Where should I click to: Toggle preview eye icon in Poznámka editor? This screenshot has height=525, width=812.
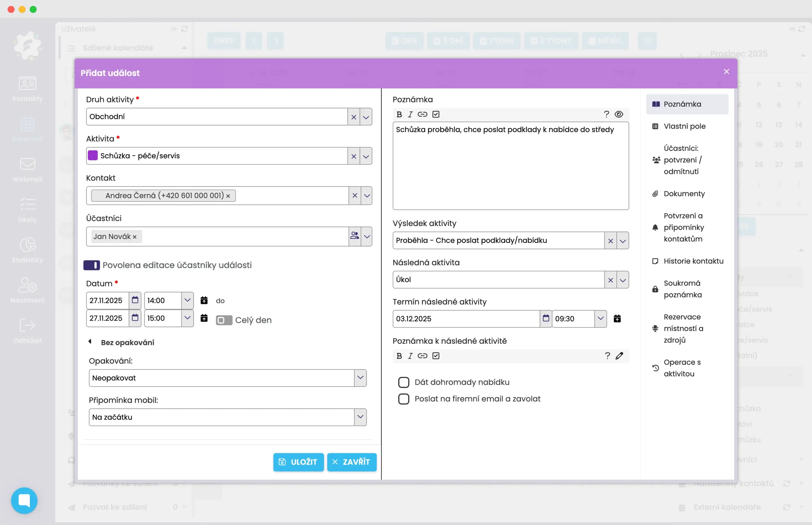(x=619, y=114)
